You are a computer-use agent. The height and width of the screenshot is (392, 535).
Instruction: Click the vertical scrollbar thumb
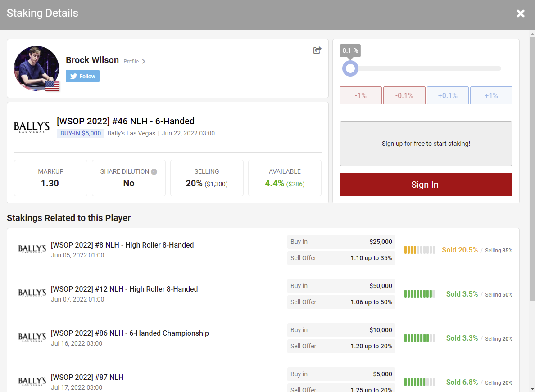[532, 169]
